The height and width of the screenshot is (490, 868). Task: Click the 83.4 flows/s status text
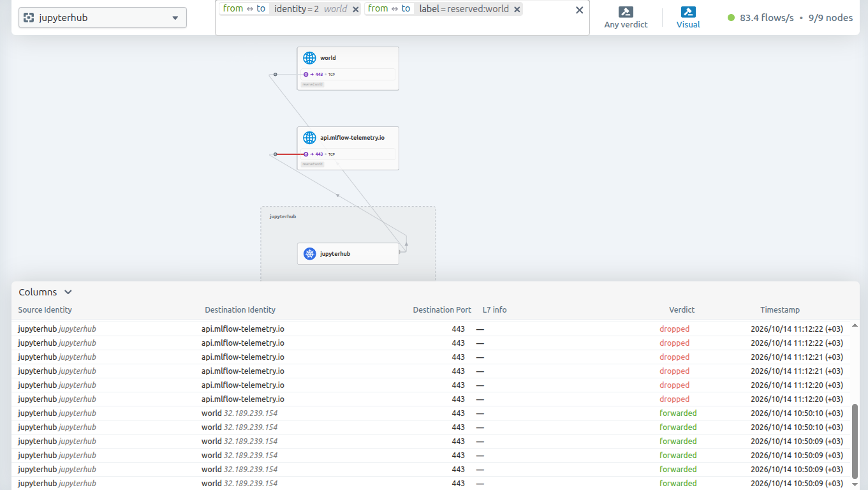(767, 18)
